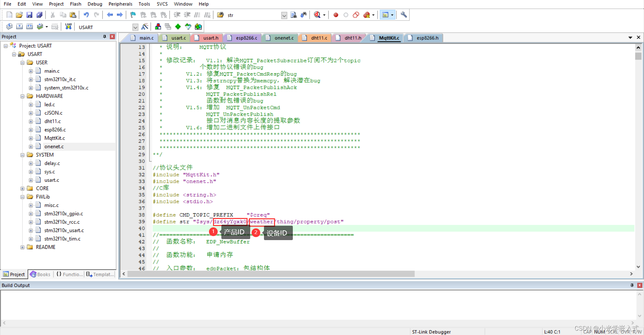644x335 pixels.
Task: Switch to the Templates panel tab
Action: [x=100, y=274]
